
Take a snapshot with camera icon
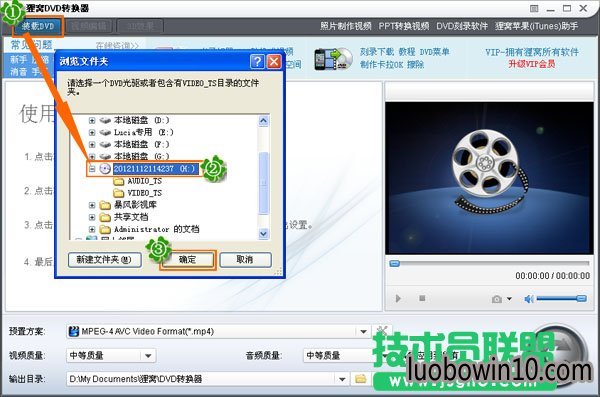point(497,299)
